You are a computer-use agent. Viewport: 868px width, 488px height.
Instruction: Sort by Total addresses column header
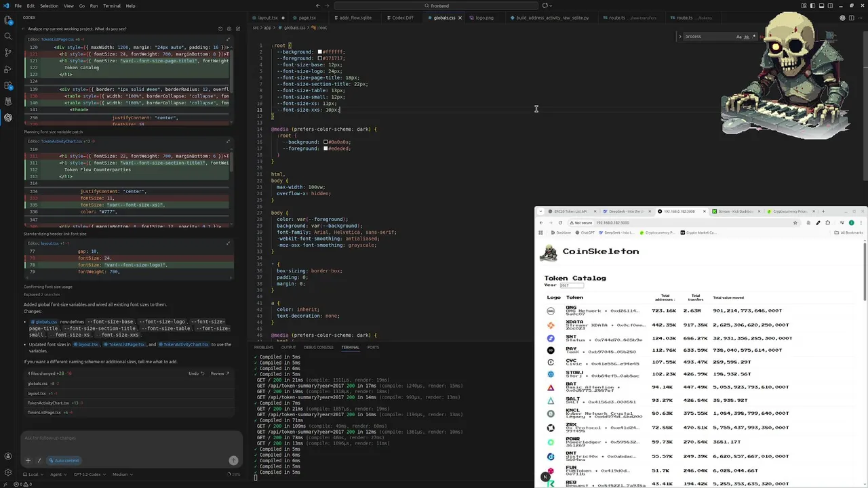click(665, 297)
